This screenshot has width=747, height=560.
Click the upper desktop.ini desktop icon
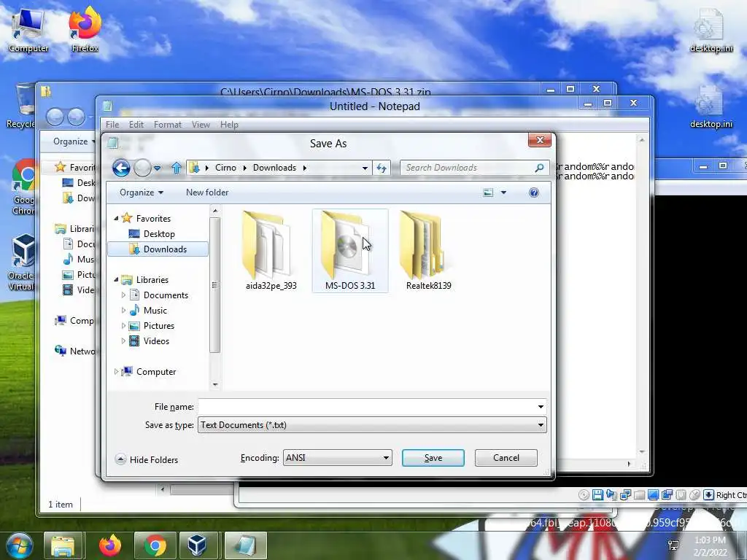point(711,29)
